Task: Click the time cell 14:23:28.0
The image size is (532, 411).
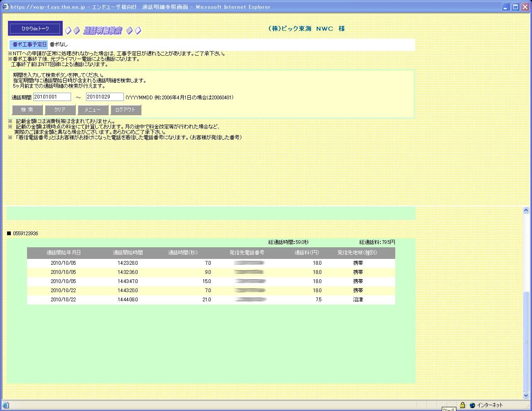Action: coord(128,263)
